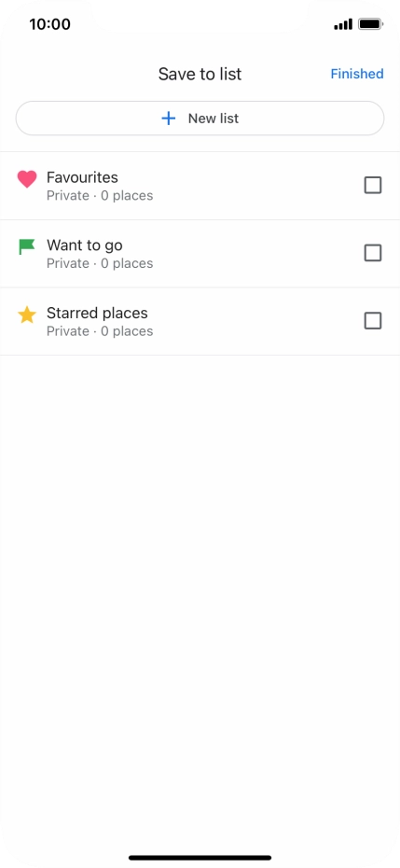Tap the pink heart Favourites icon
400x868 pixels.
coord(27,179)
